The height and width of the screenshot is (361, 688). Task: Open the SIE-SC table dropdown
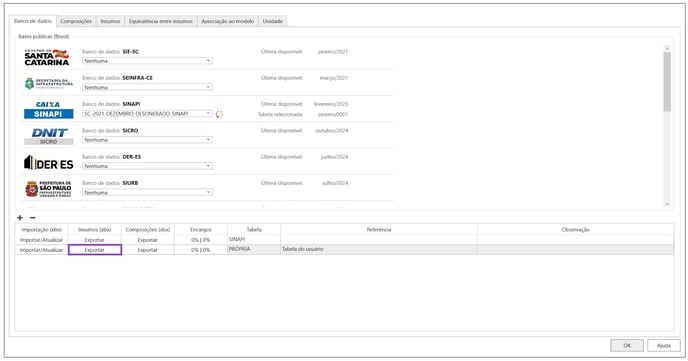coord(147,61)
